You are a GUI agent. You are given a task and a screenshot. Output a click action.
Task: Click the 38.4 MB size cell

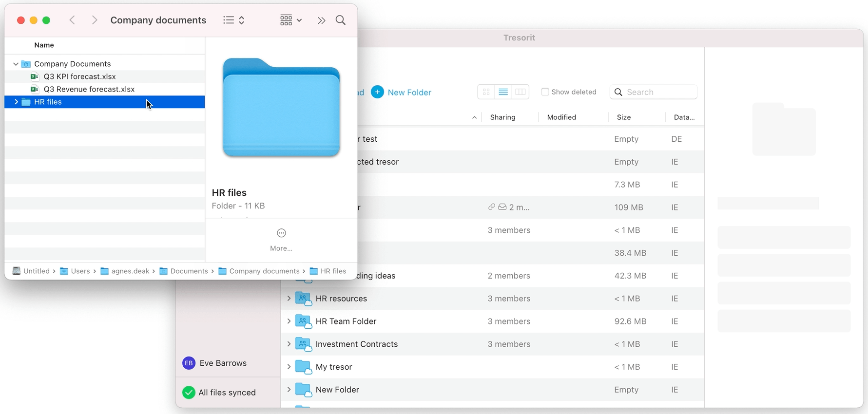pyautogui.click(x=630, y=253)
